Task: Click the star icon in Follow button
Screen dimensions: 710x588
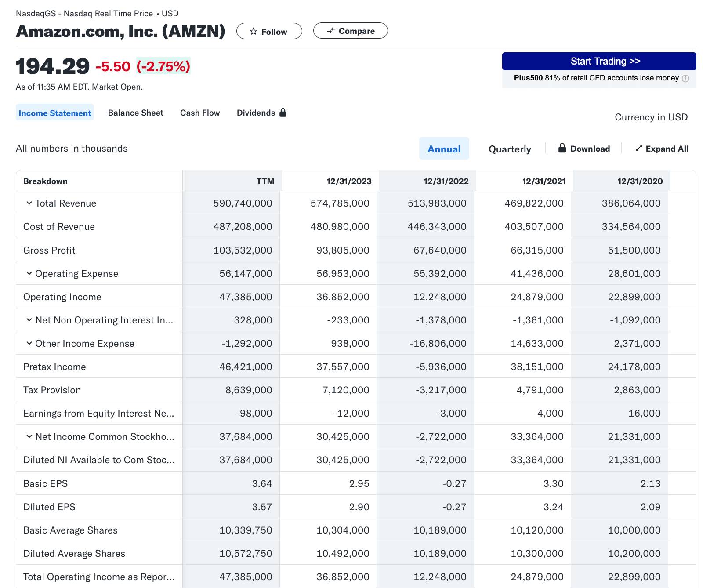Action: pos(254,31)
